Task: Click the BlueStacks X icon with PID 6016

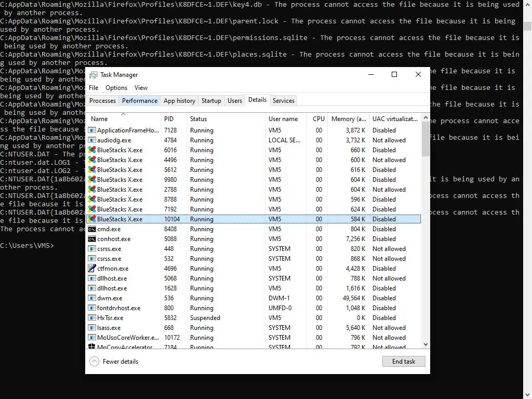Action: click(x=91, y=150)
